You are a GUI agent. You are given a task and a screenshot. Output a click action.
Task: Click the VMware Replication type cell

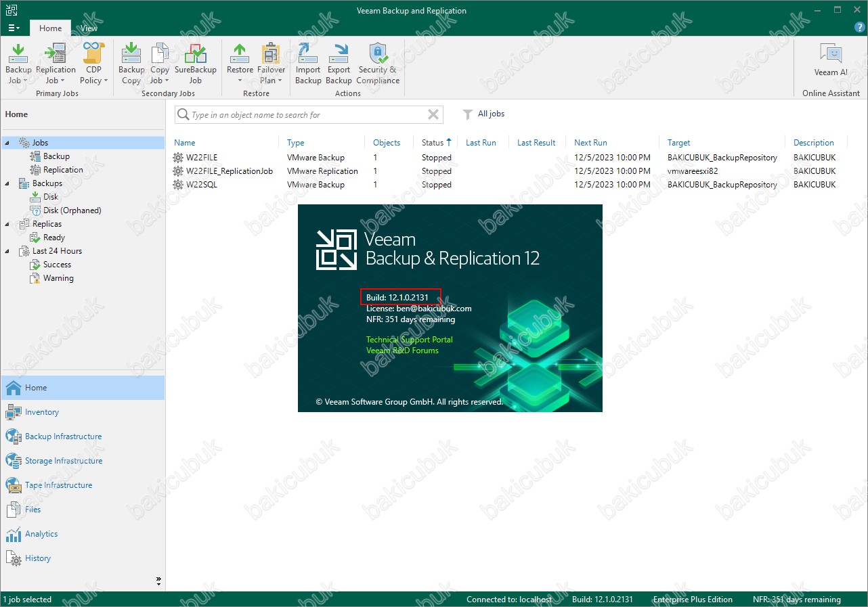322,171
